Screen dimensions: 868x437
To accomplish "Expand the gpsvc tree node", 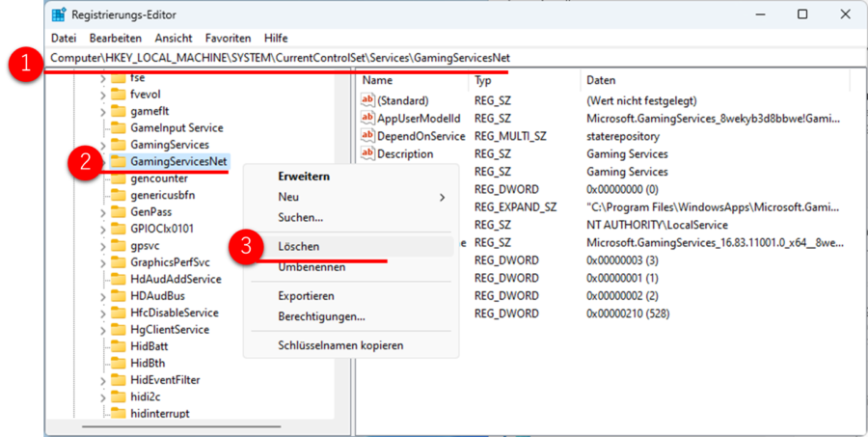I will (103, 246).
